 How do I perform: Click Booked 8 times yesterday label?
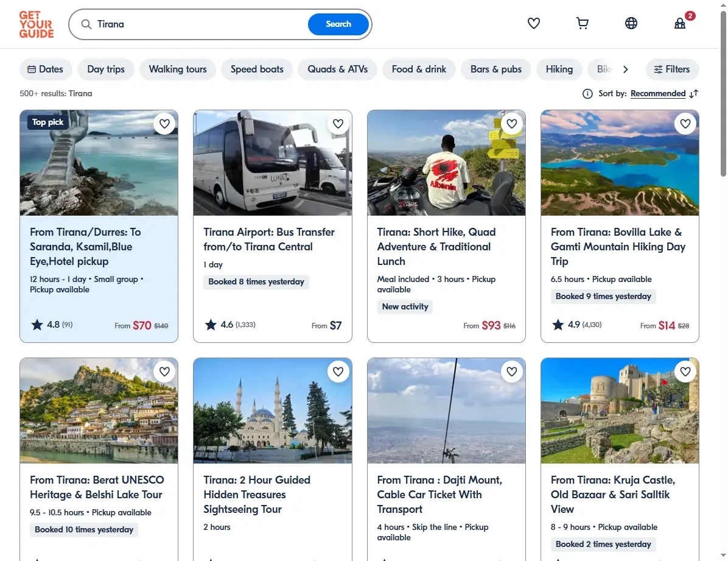(256, 281)
